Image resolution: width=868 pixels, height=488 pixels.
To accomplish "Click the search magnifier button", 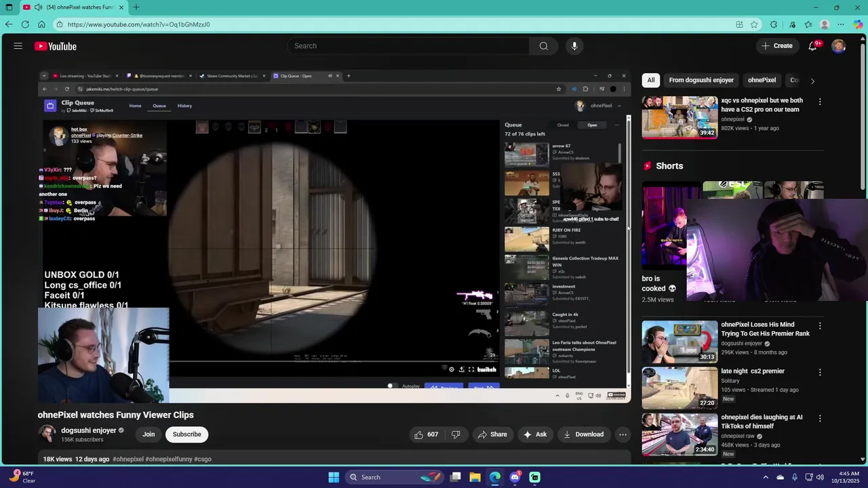I will 543,46.
